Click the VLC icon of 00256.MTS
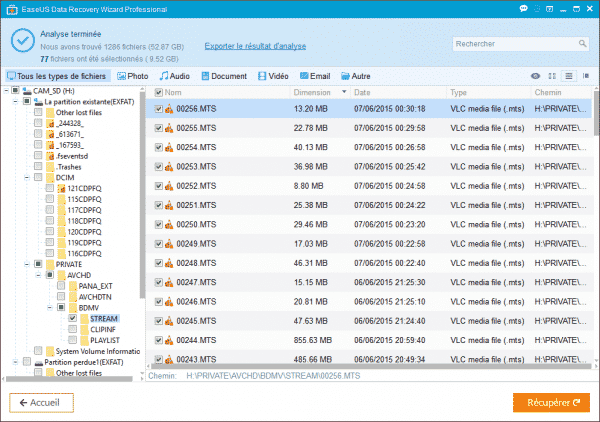Image resolution: width=600 pixels, height=422 pixels. (x=169, y=109)
